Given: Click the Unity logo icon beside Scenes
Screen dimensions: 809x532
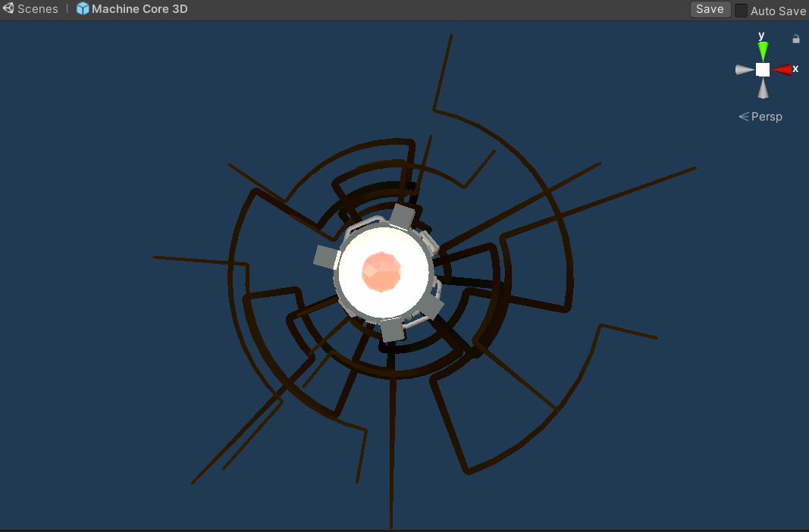Looking at the screenshot, I should point(8,8).
